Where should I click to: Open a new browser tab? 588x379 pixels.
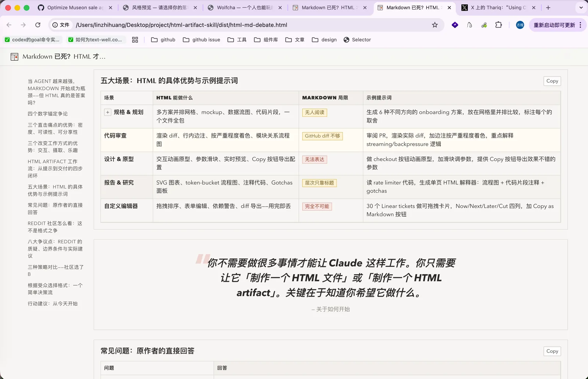pyautogui.click(x=548, y=7)
